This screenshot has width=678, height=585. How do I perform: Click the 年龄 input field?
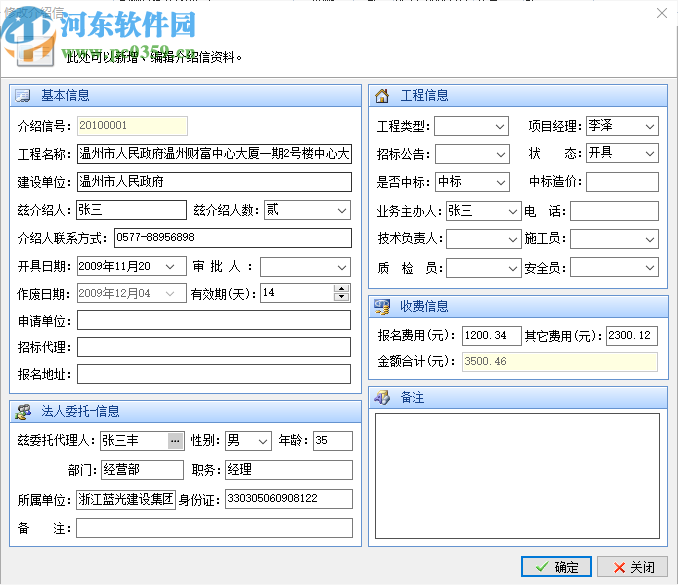click(333, 441)
